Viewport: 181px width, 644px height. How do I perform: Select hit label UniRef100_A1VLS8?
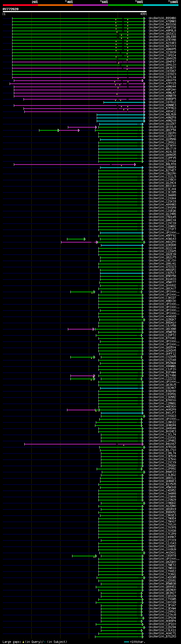pyautogui.click(x=162, y=152)
